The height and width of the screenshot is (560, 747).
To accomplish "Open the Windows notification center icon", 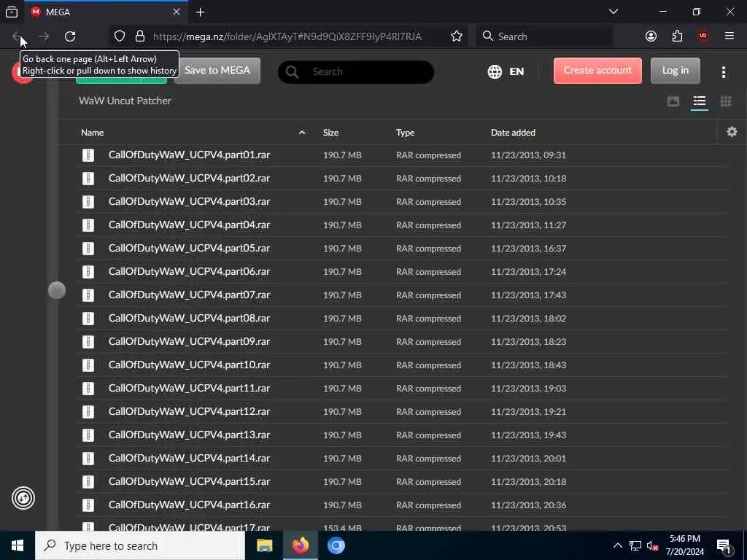I will (x=724, y=545).
